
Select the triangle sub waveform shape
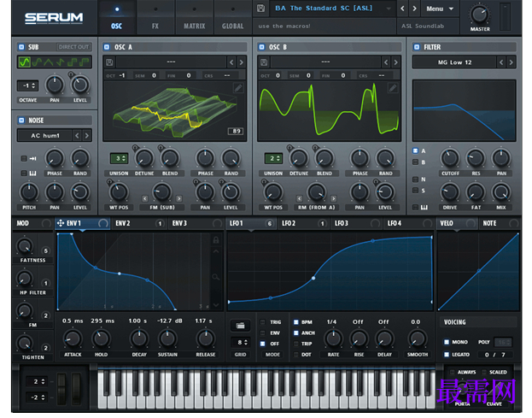pos(49,62)
